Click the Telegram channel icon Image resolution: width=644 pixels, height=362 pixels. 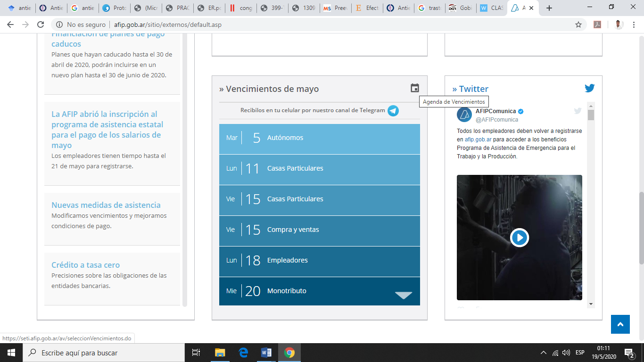click(393, 111)
